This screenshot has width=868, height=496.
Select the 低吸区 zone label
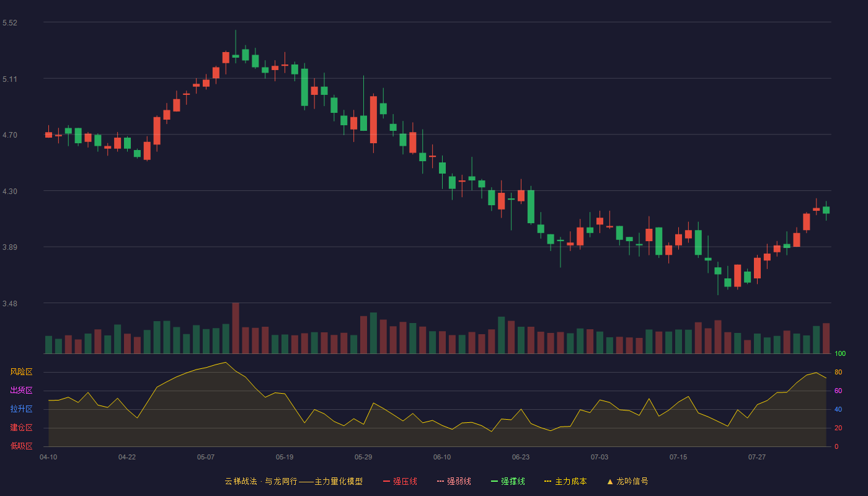coord(21,446)
